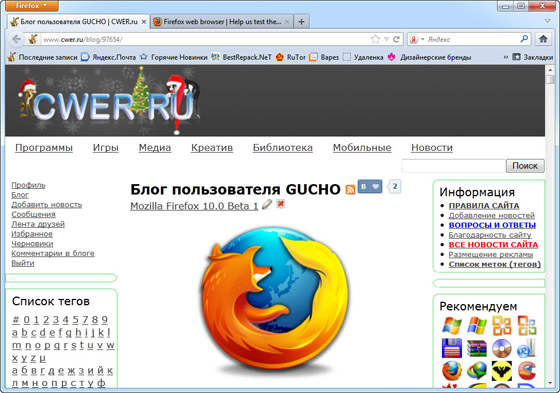Click the page vertical scrollbar up arrow
The height and width of the screenshot is (393, 560).
[x=550, y=70]
